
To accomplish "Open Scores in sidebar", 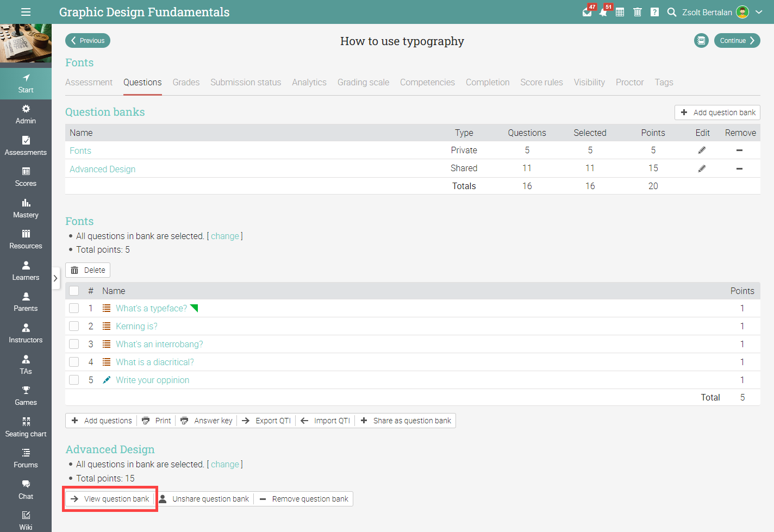I will (26, 177).
